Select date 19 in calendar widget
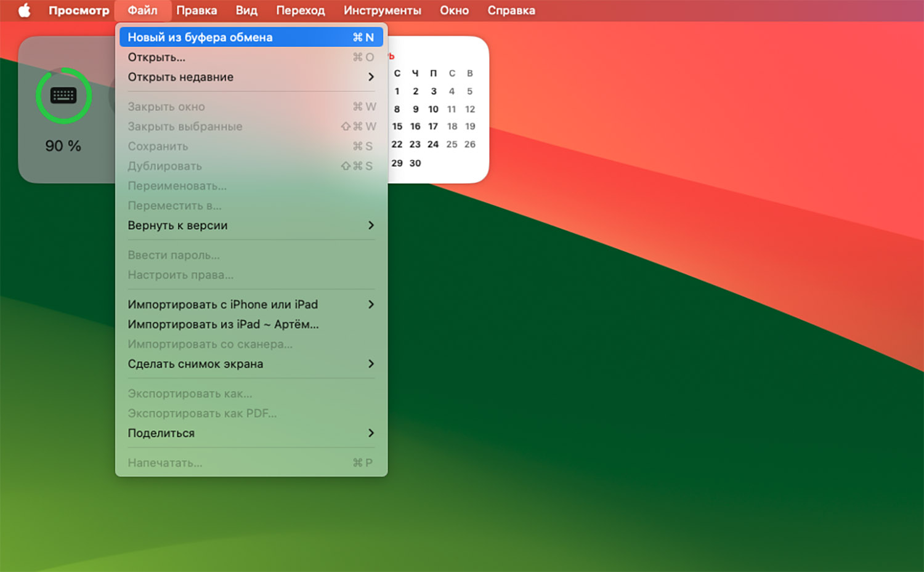 click(470, 126)
